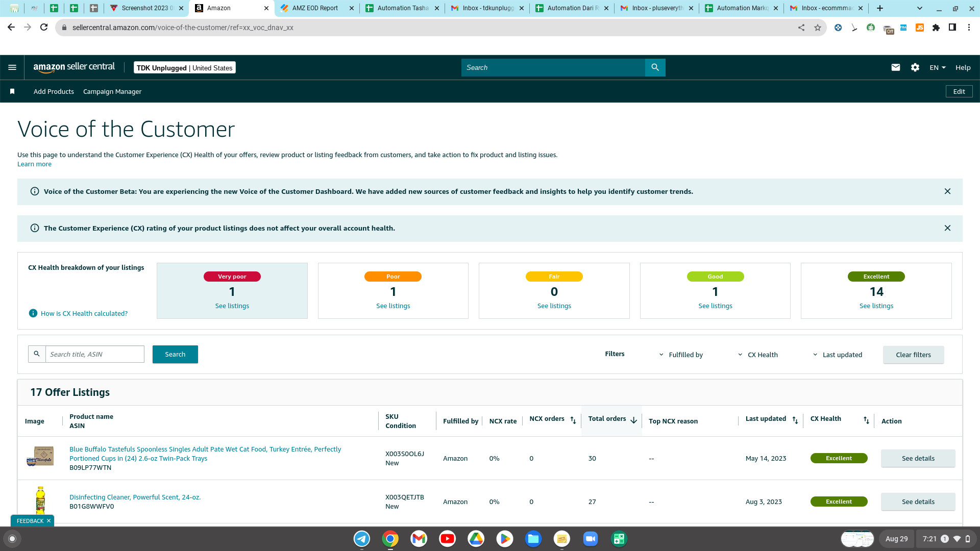Screen dimensions: 980x551
Task: Open the Last updated filter dropdown
Action: (838, 355)
